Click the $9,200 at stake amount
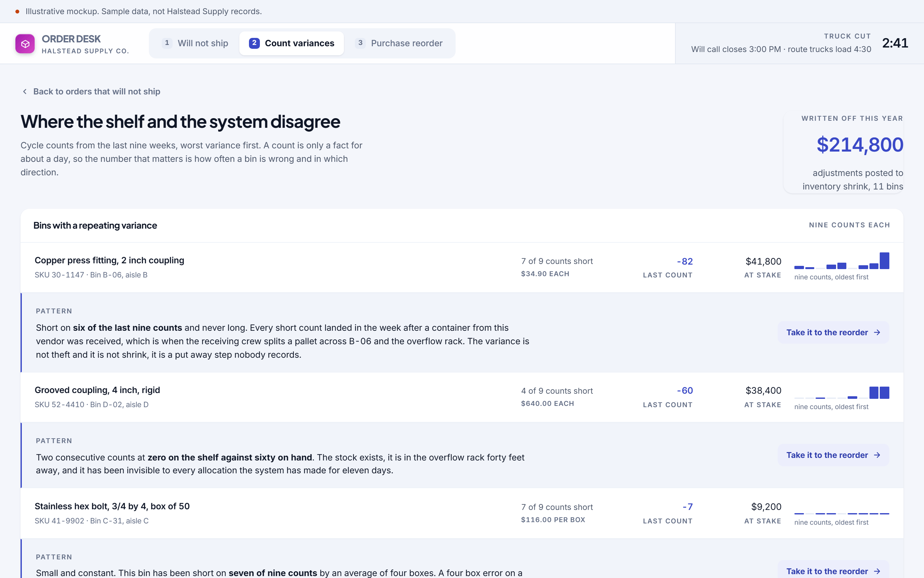The width and height of the screenshot is (924, 578). click(x=766, y=507)
